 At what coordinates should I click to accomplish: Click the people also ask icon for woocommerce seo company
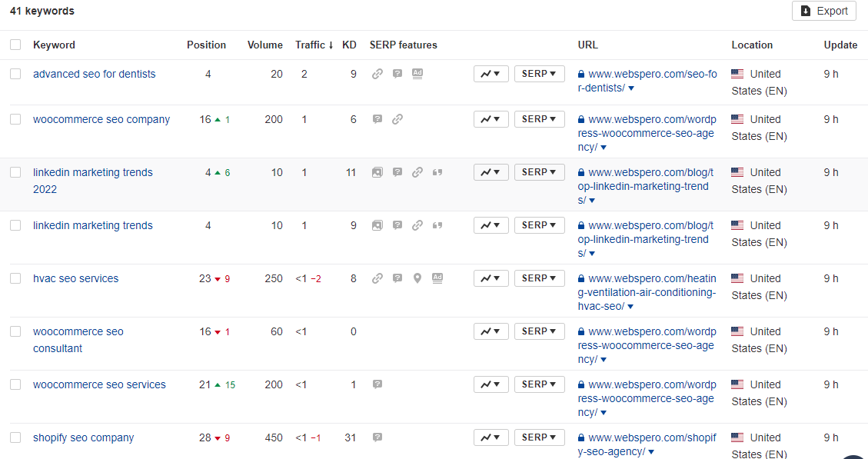[377, 119]
